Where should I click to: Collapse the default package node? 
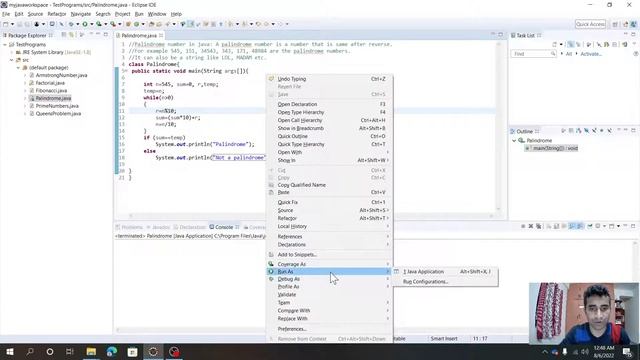[18, 68]
